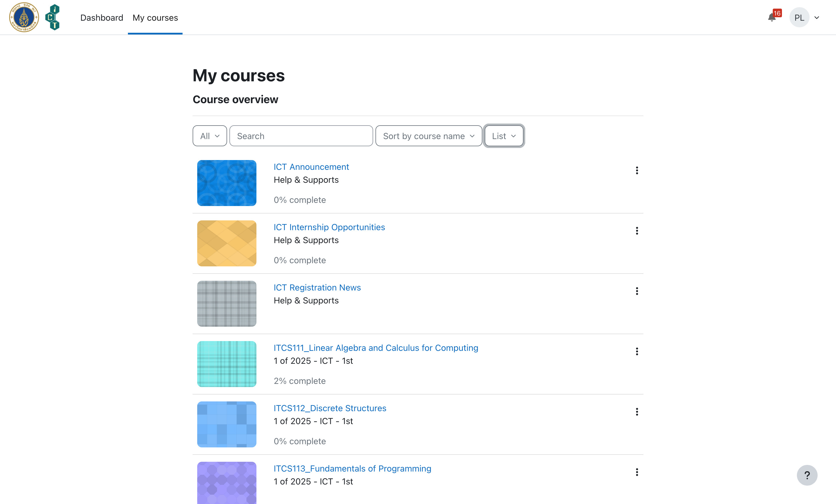Click the ICT Internship Opportunities yellow thumbnail
Viewport: 836px width, 504px height.
pos(227,243)
